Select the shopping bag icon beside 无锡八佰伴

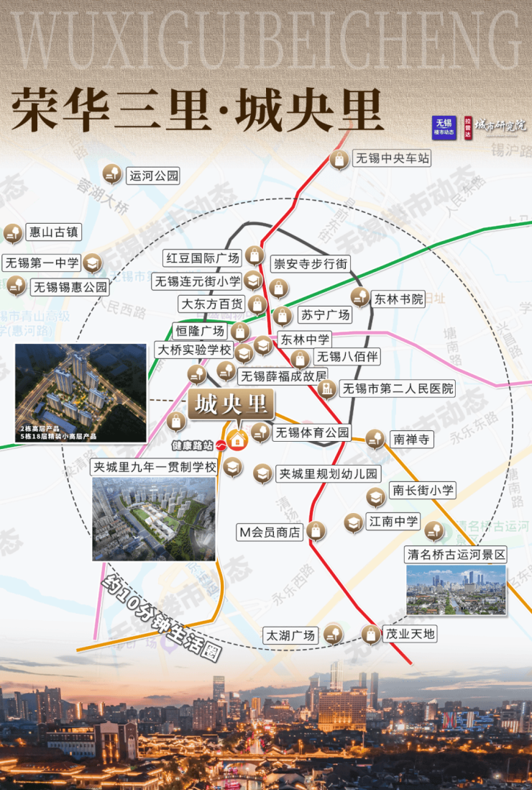300,360
